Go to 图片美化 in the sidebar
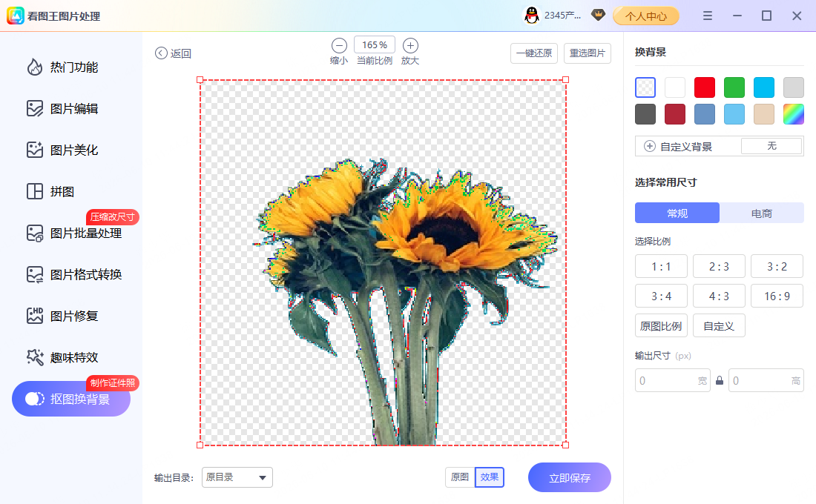 pyautogui.click(x=62, y=150)
